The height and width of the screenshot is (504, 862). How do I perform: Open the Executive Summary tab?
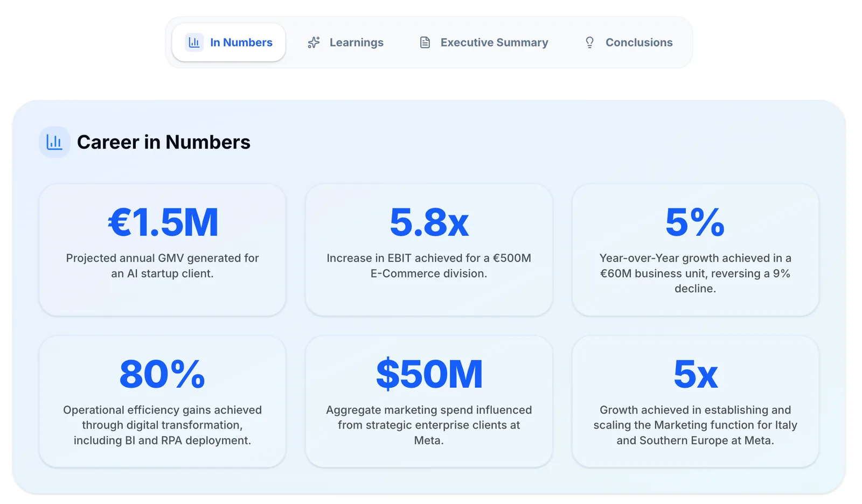point(484,43)
